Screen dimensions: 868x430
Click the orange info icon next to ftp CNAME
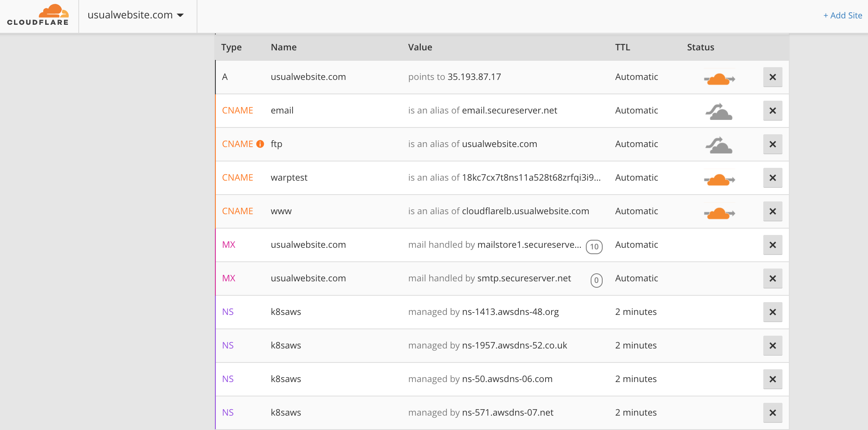[x=260, y=144]
